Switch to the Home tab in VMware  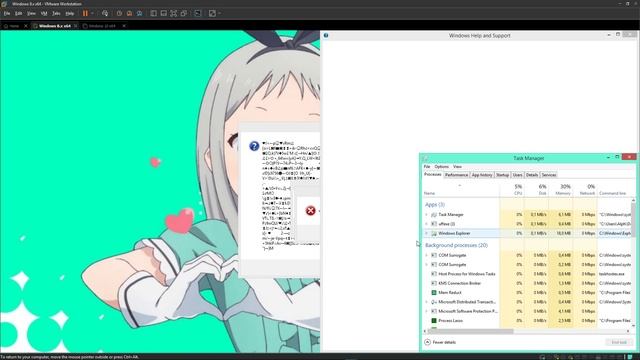coord(14,26)
